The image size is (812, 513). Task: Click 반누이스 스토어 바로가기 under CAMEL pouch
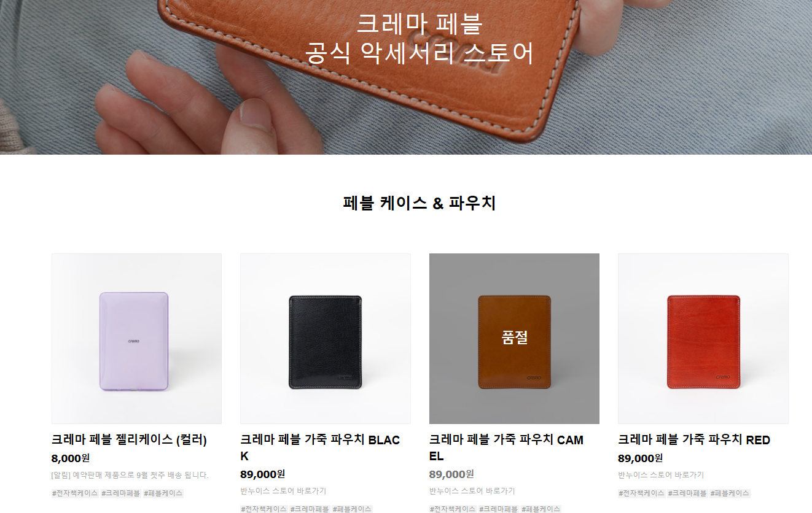[x=472, y=491]
